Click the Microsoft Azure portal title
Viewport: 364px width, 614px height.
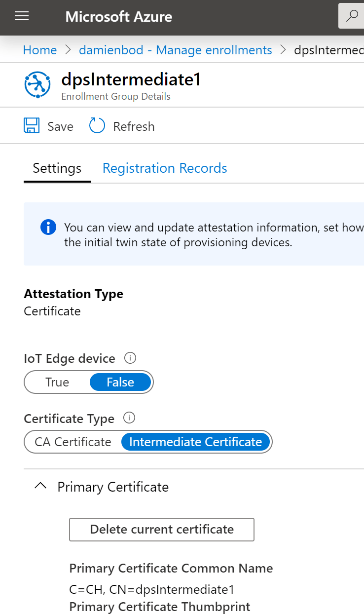coord(118,17)
